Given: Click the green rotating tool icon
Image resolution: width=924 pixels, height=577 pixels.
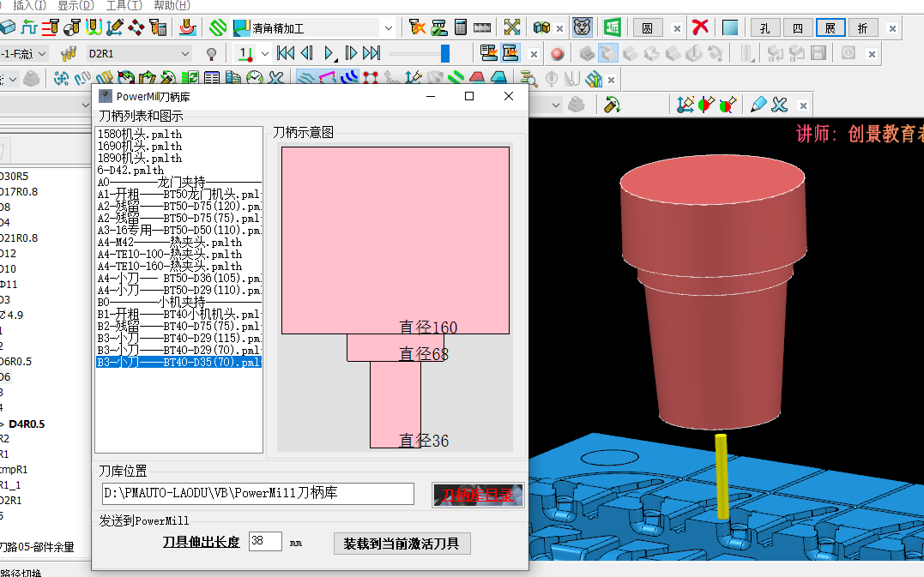Looking at the screenshot, I should tap(613, 105).
